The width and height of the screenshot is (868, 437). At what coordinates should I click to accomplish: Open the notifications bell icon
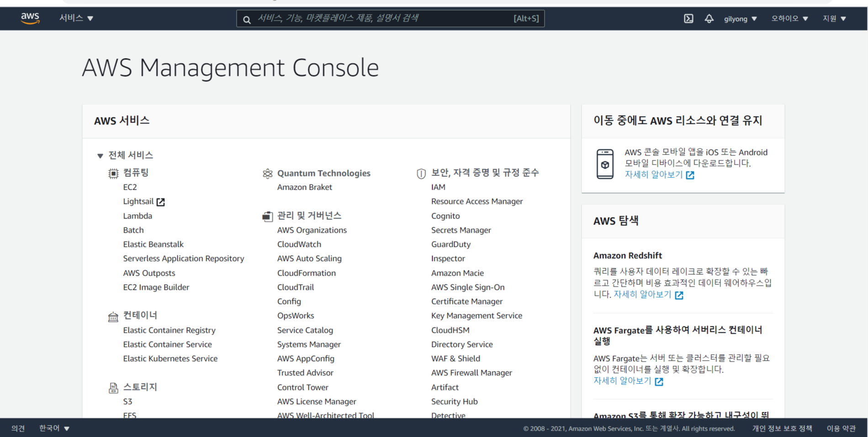(709, 19)
